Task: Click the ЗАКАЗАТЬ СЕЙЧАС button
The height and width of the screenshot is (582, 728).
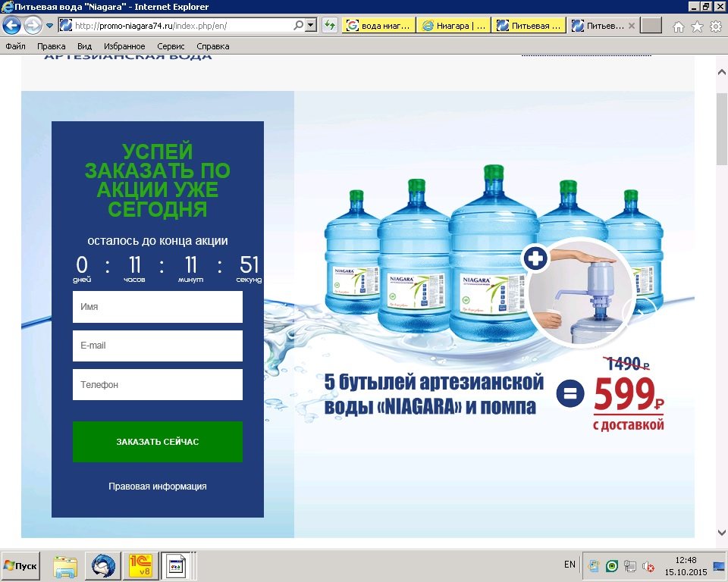Action: (x=158, y=442)
